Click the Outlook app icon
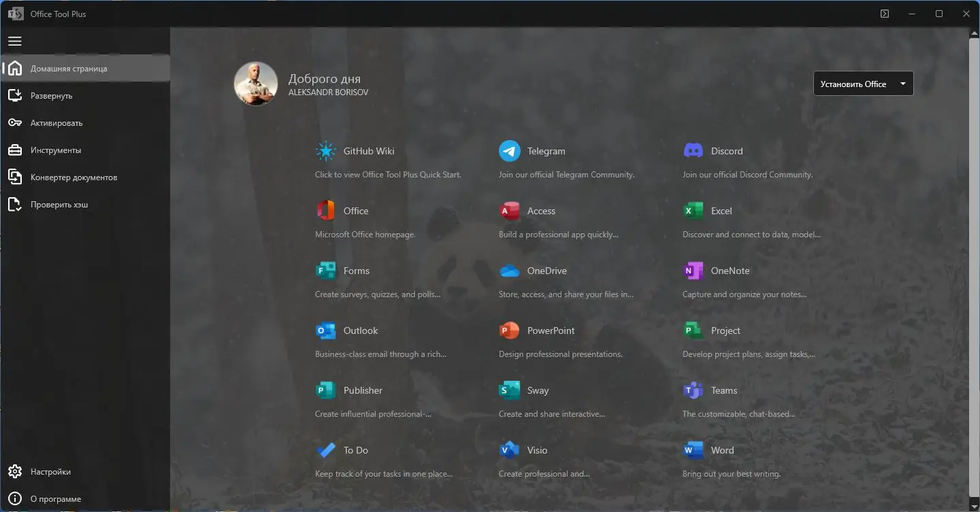 (x=326, y=330)
